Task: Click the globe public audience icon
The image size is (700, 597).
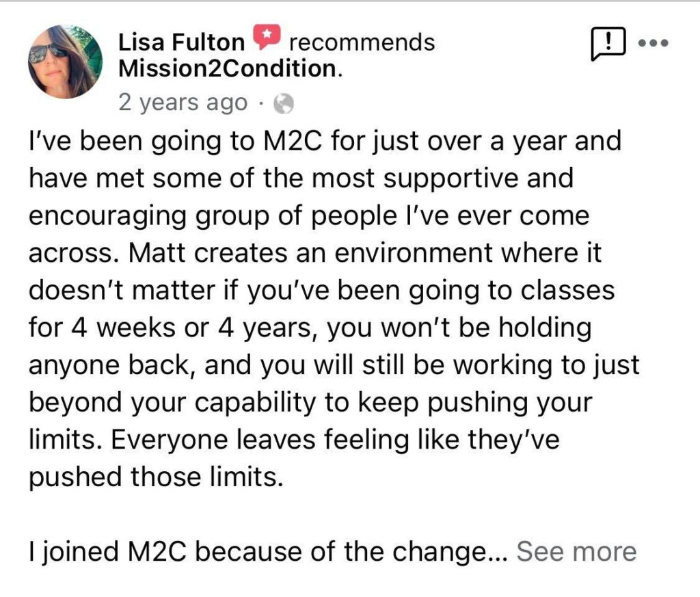Action: (x=284, y=104)
